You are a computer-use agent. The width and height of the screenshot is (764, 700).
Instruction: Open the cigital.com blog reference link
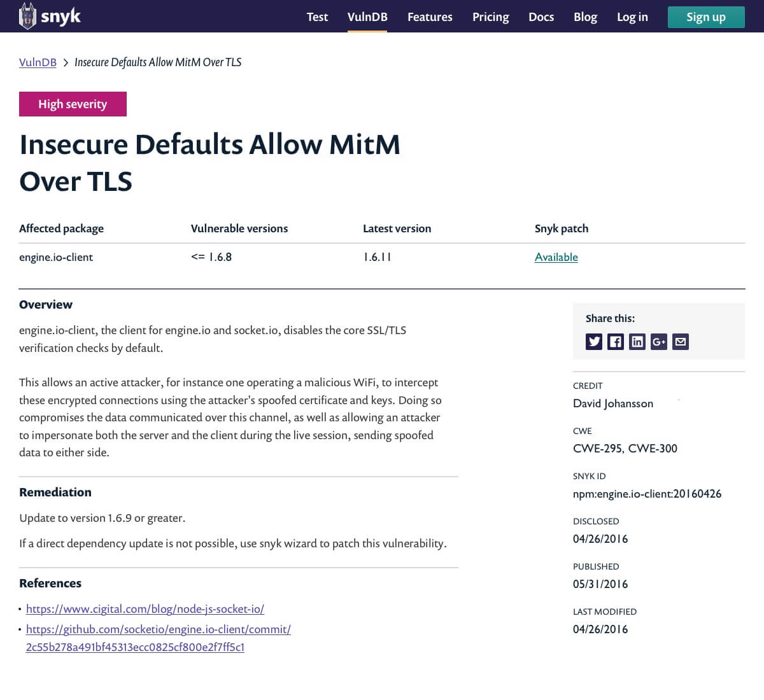coord(145,609)
